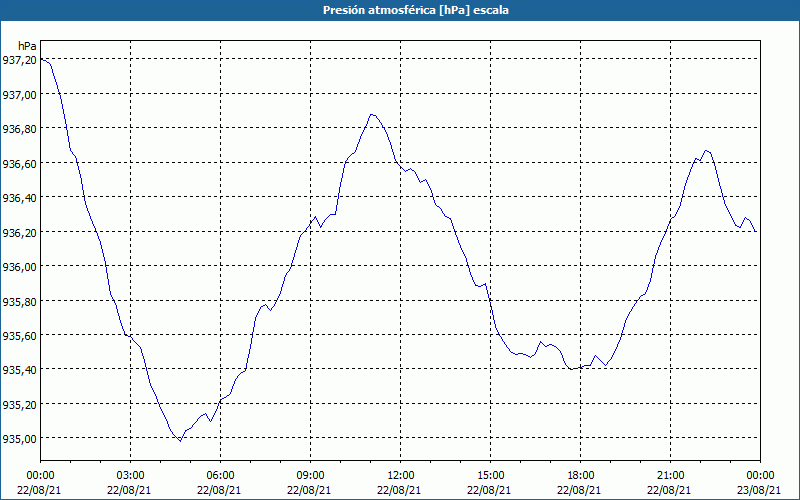Screen dimensions: 800x500
Task: Click the 23/08/21 date label
Action: click(758, 490)
